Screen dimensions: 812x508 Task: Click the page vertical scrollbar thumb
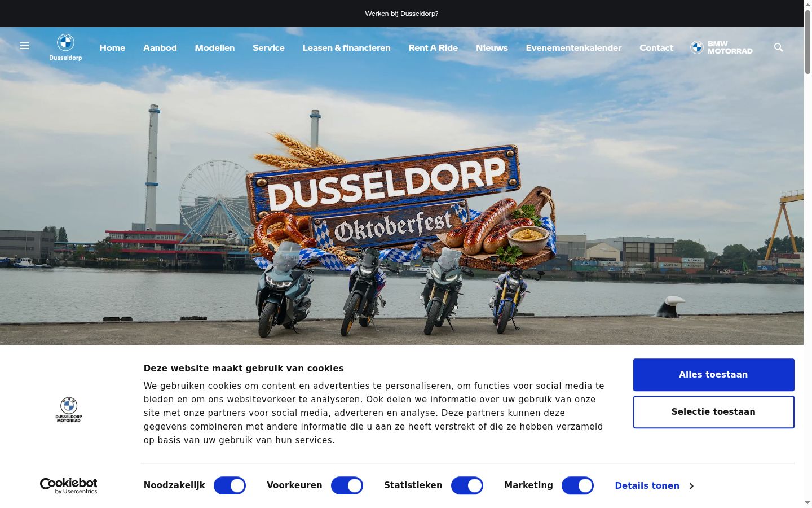click(807, 41)
